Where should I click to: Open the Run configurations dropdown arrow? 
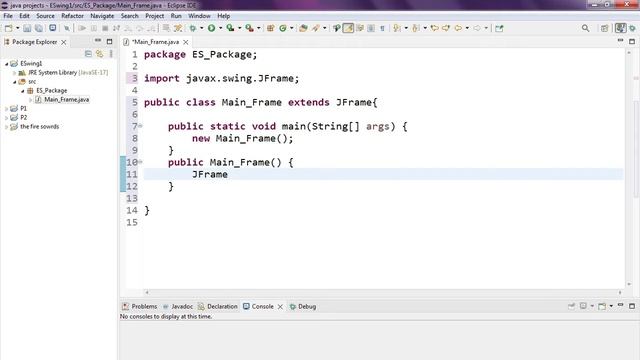[220, 28]
